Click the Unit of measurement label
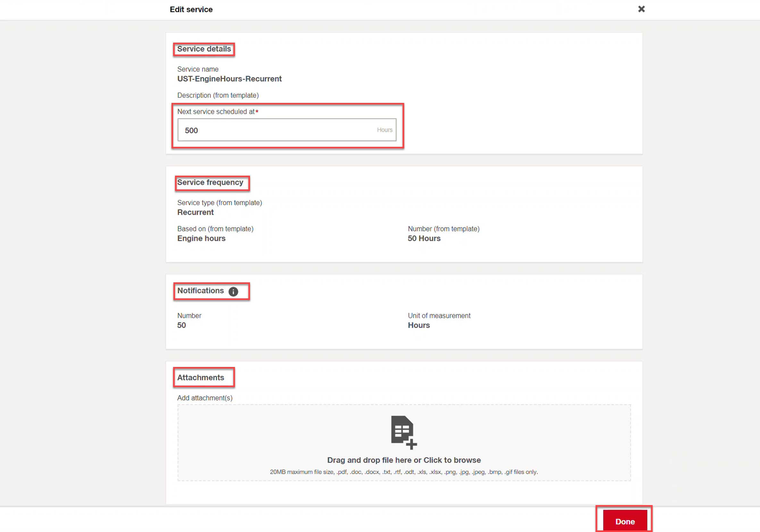760x532 pixels. click(439, 315)
